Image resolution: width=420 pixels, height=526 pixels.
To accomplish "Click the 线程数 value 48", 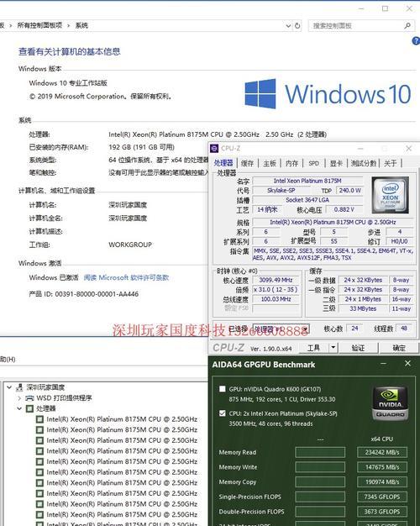I will pos(404,329).
